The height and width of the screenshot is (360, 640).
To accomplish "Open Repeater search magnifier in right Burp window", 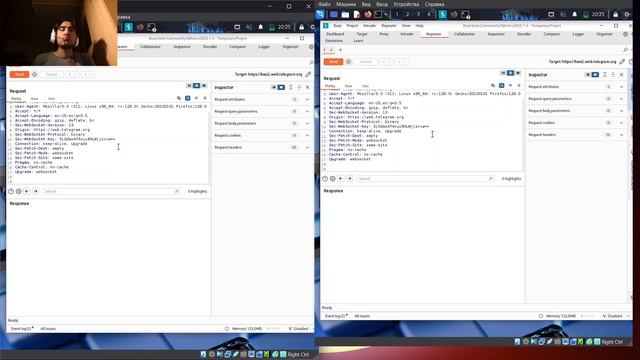I will click(626, 50).
